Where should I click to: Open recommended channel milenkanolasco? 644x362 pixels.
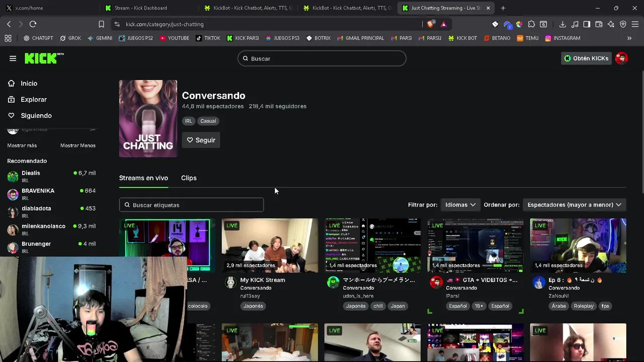tap(51, 229)
